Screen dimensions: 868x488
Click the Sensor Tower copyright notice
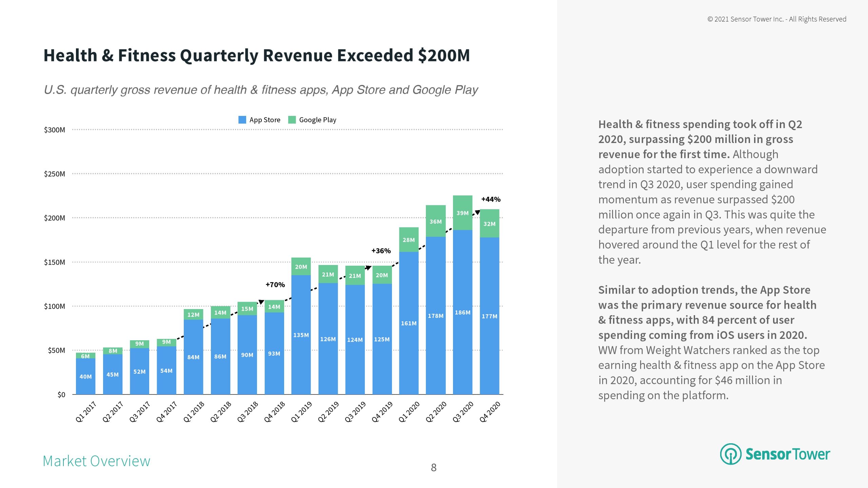(776, 19)
